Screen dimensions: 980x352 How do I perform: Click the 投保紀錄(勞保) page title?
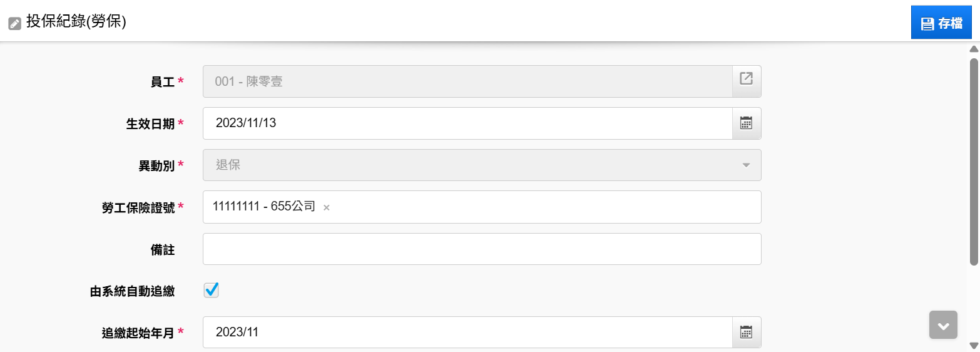(76, 23)
